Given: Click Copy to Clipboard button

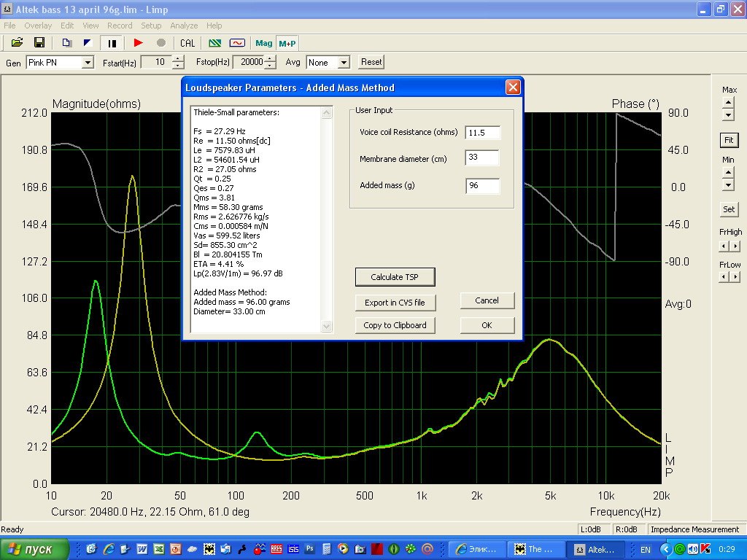Looking at the screenshot, I should point(395,325).
